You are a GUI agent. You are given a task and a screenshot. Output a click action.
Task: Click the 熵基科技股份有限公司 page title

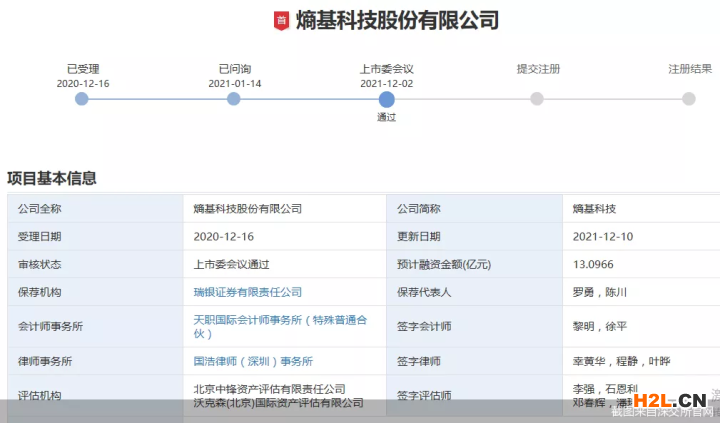pos(397,21)
